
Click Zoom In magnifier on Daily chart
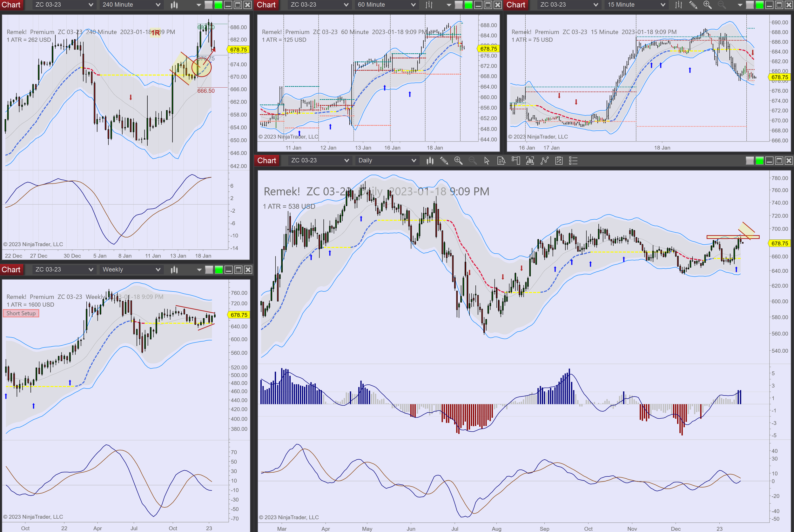point(458,161)
